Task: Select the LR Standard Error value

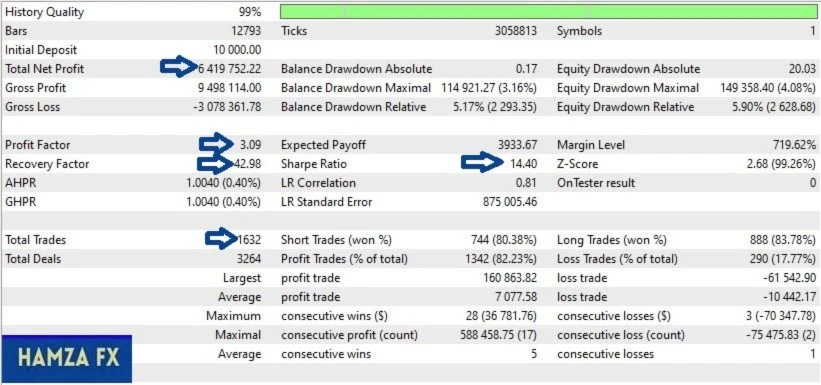Action: tap(509, 202)
